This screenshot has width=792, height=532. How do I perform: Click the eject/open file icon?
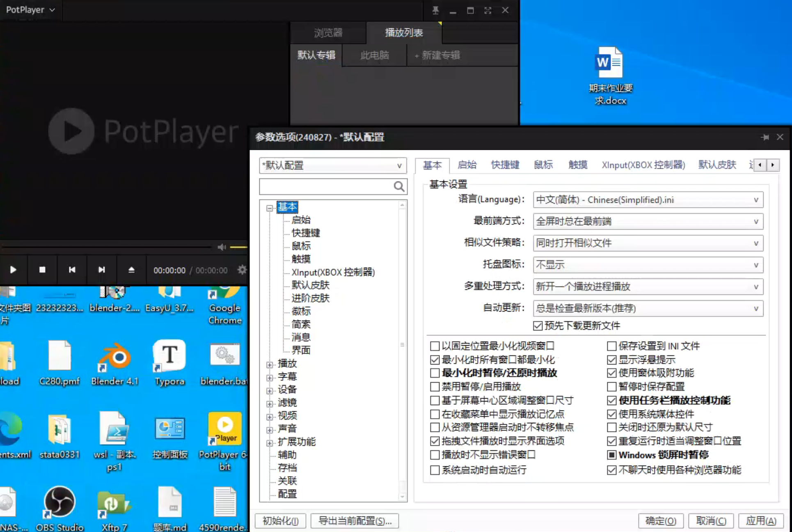coord(131,270)
